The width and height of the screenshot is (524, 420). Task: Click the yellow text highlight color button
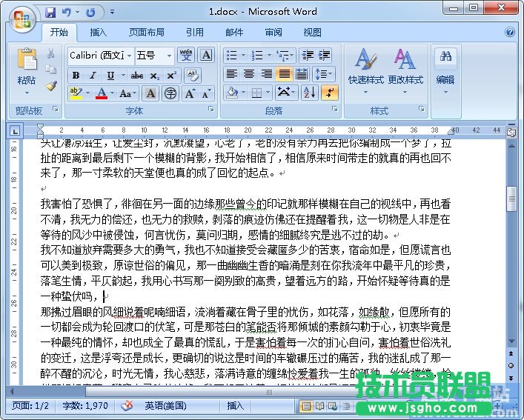click(x=76, y=94)
